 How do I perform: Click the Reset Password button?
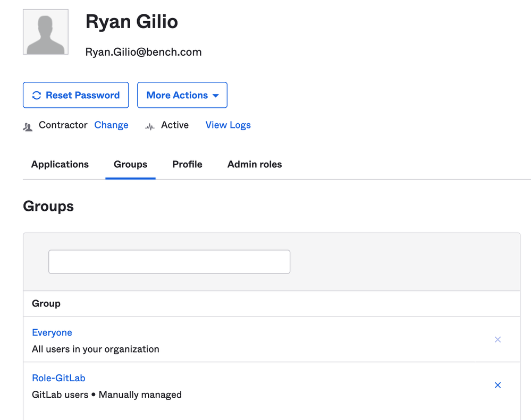click(76, 95)
